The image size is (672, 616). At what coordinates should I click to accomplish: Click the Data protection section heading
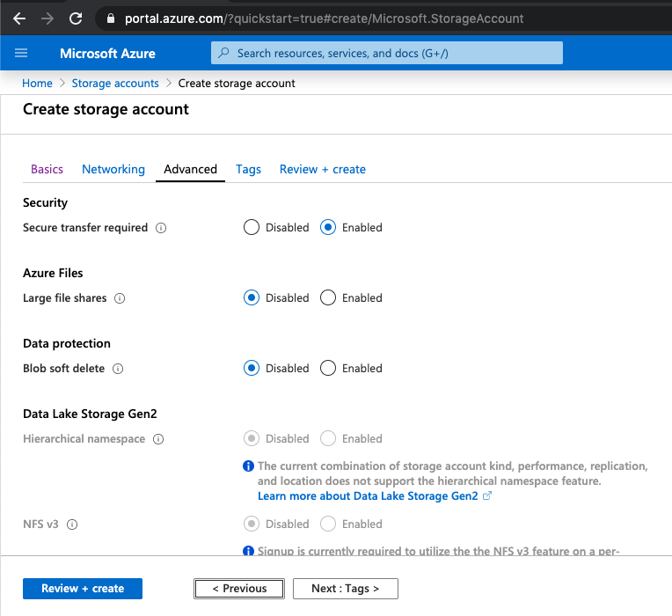(x=67, y=343)
